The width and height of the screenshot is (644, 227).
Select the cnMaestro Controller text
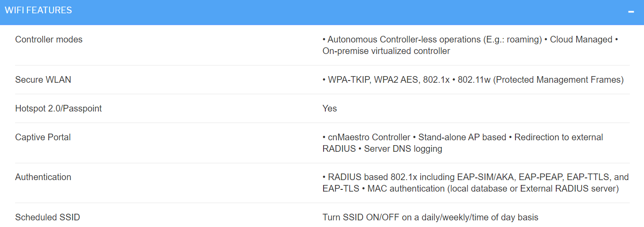point(369,137)
